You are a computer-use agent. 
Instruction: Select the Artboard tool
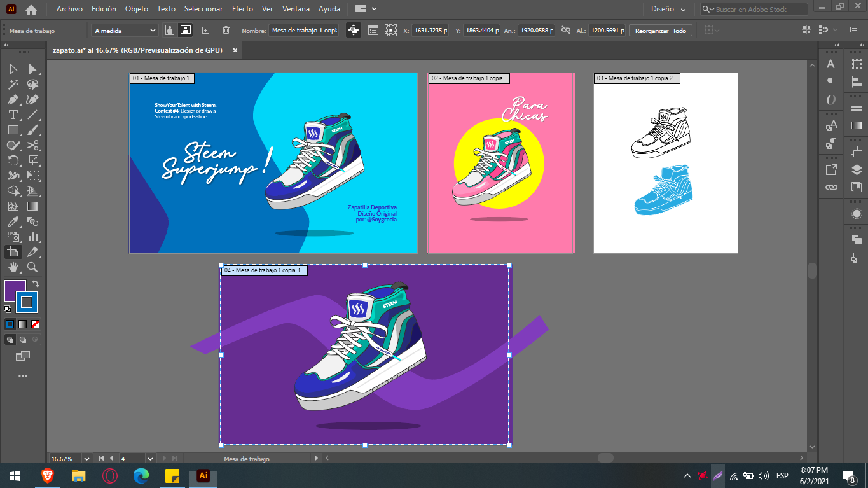click(x=13, y=252)
